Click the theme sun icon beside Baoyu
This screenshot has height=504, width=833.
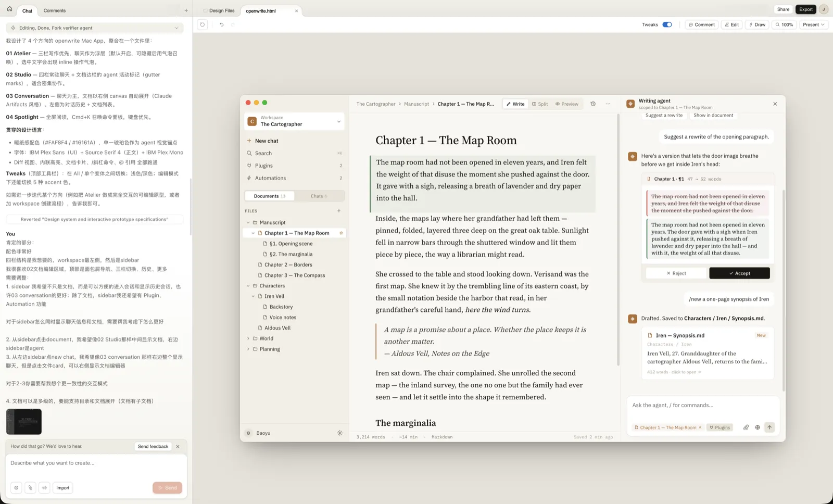pyautogui.click(x=339, y=433)
